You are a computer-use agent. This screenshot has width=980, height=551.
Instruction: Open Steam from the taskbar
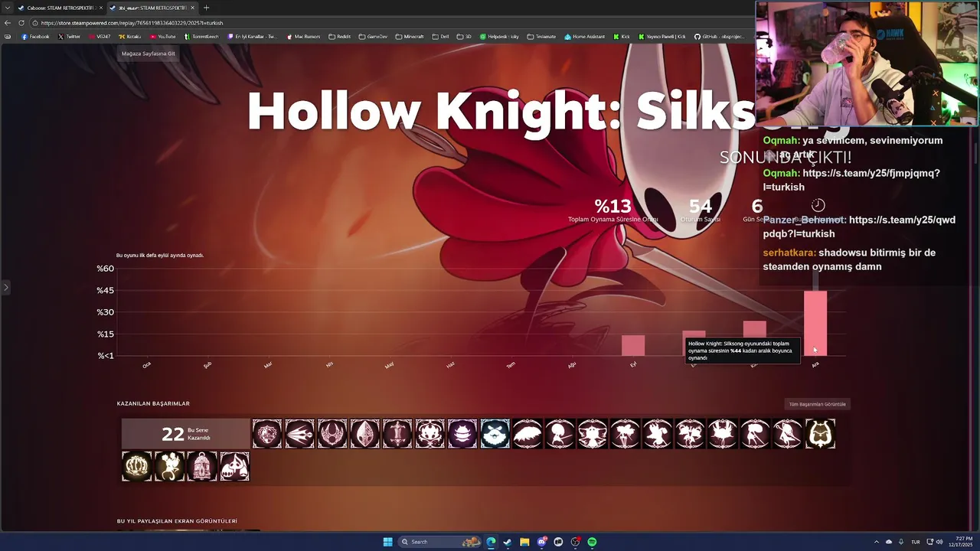click(508, 542)
